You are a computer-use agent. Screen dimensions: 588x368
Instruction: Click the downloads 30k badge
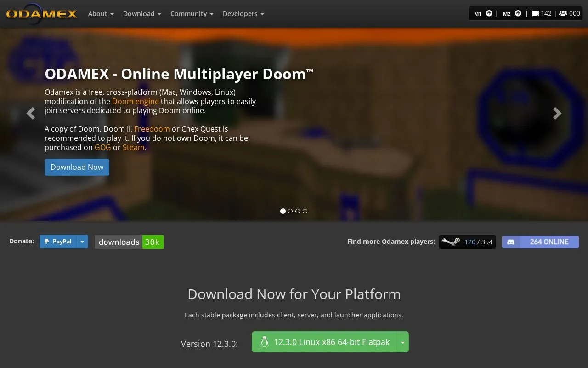pos(129,242)
